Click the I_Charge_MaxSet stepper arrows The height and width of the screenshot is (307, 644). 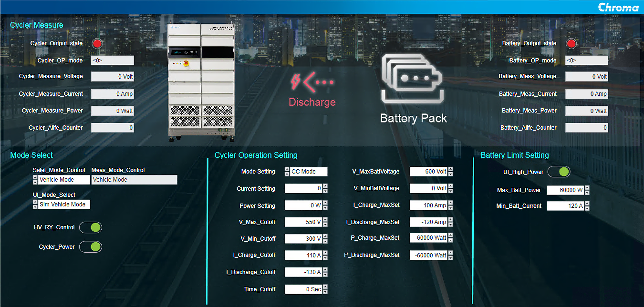(450, 205)
